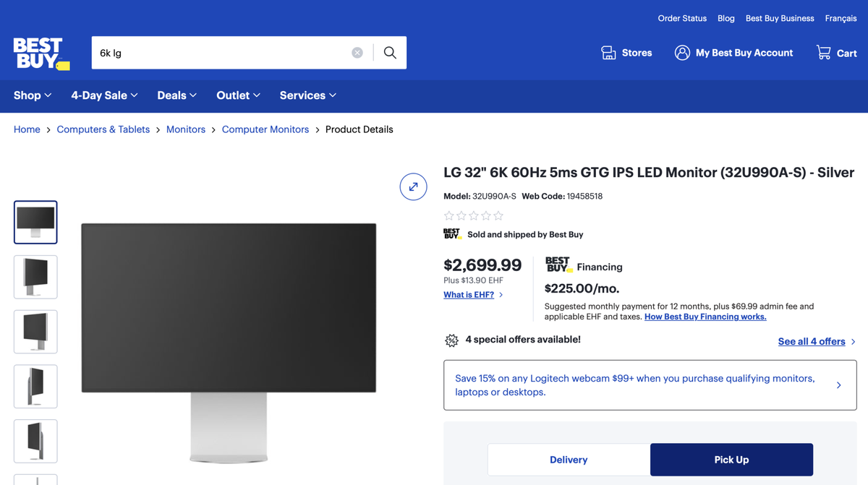
Task: Click 'See all 4 offers' link
Action: tap(812, 342)
